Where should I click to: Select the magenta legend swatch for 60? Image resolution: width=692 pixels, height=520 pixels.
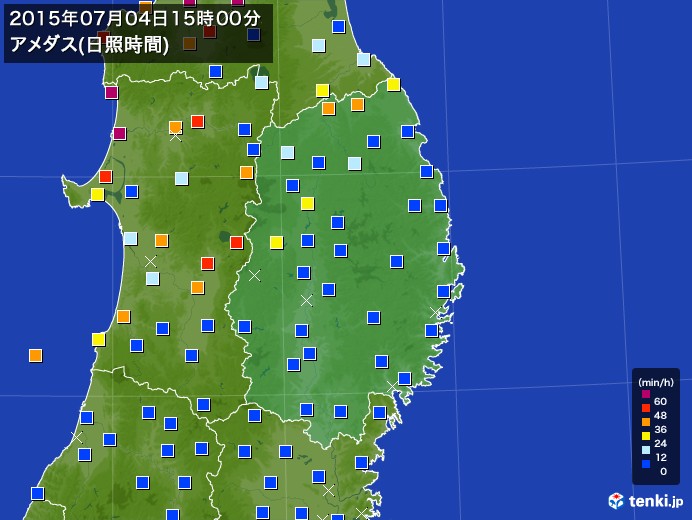646,394
